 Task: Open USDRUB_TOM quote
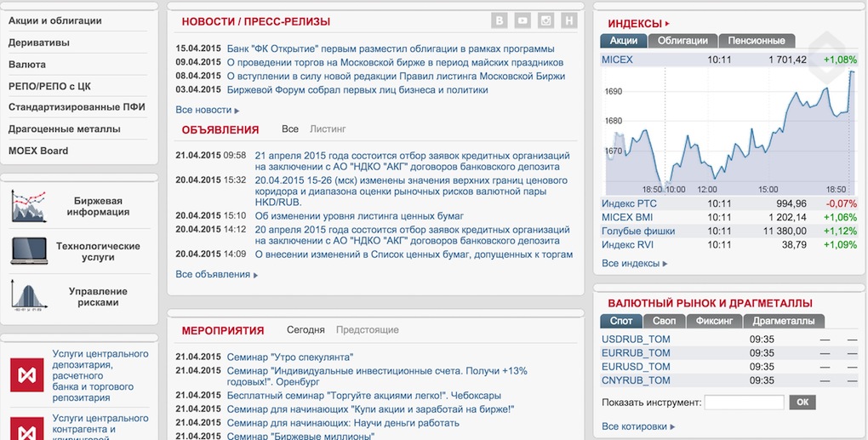(x=636, y=340)
